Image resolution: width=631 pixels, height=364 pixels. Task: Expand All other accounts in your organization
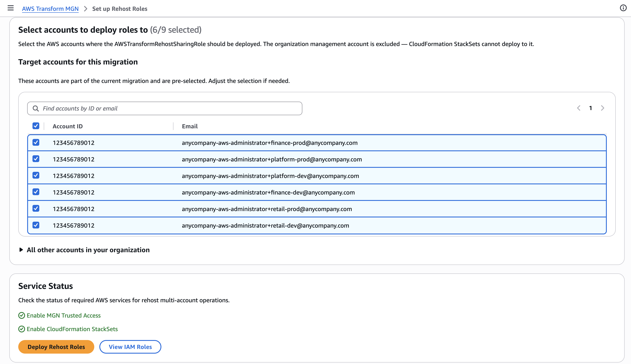(x=84, y=250)
